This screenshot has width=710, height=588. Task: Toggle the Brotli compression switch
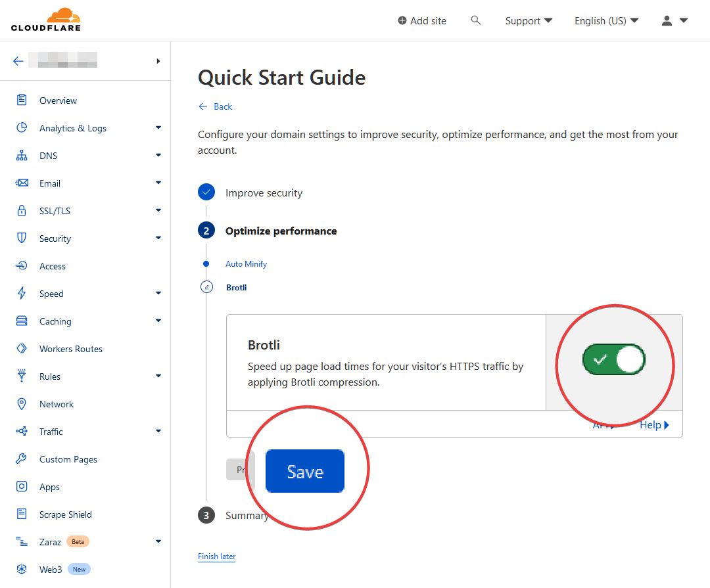pos(614,359)
